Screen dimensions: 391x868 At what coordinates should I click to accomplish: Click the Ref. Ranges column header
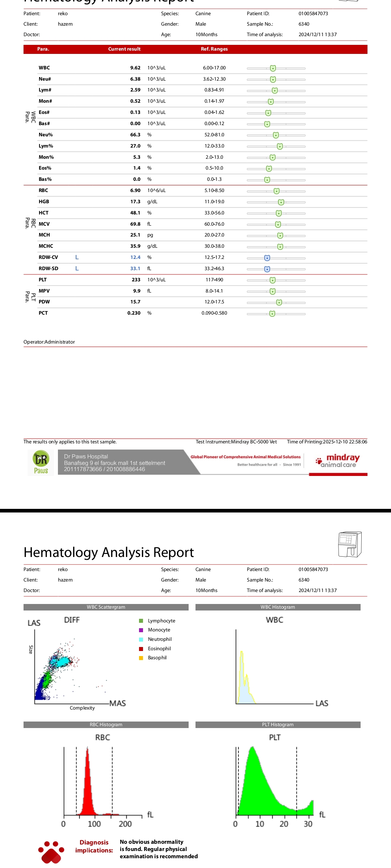(x=214, y=49)
